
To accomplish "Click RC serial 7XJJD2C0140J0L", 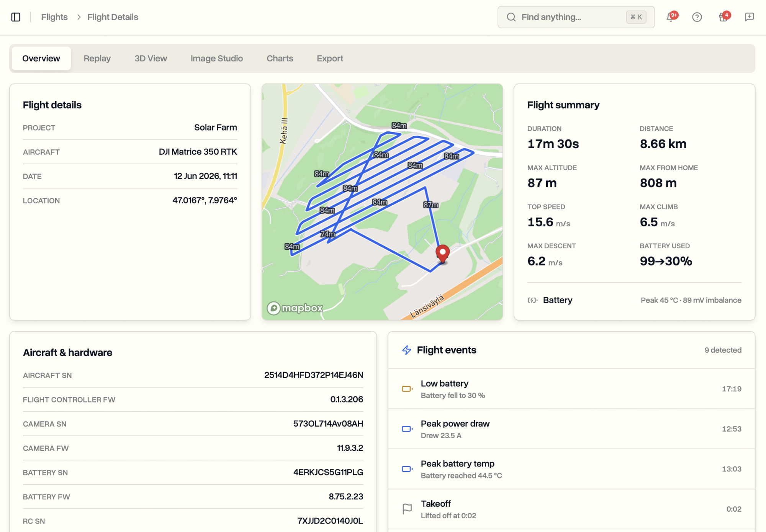I will coord(330,521).
